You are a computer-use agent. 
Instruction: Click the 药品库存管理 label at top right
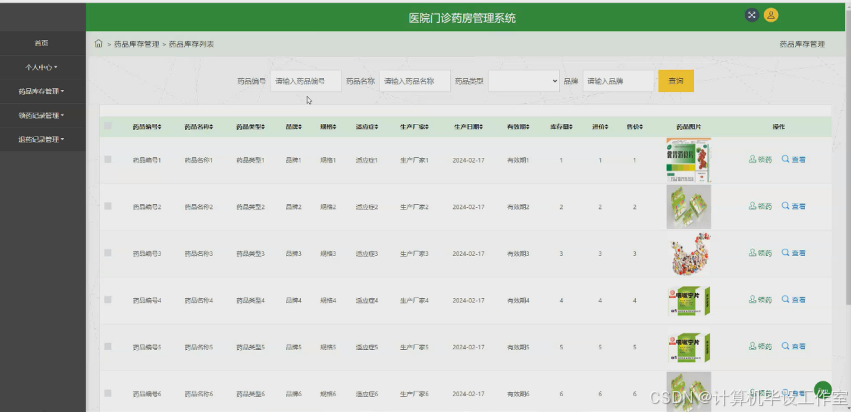coord(802,45)
